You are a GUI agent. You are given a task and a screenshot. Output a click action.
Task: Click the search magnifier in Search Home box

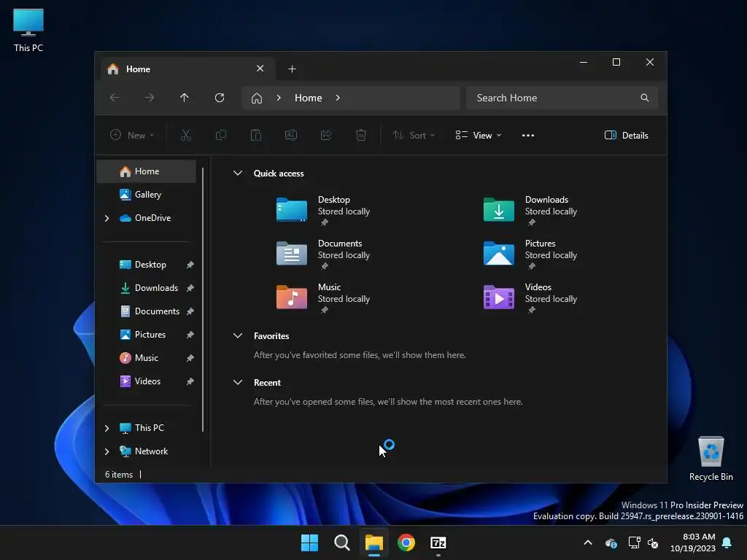pyautogui.click(x=645, y=98)
